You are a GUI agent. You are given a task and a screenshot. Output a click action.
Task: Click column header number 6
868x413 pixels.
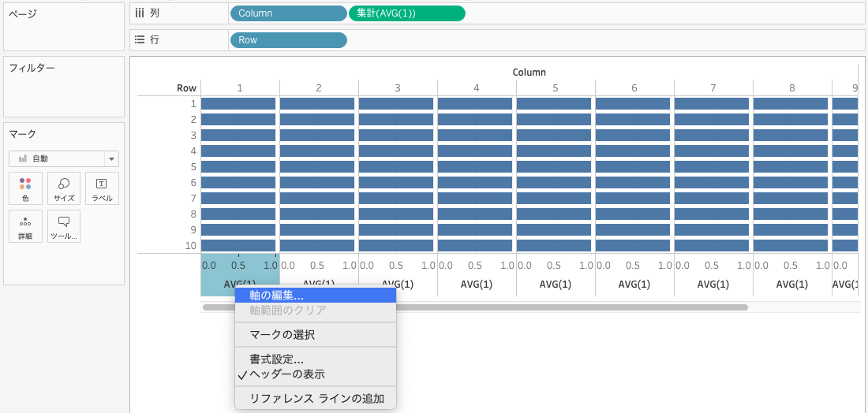pos(634,88)
